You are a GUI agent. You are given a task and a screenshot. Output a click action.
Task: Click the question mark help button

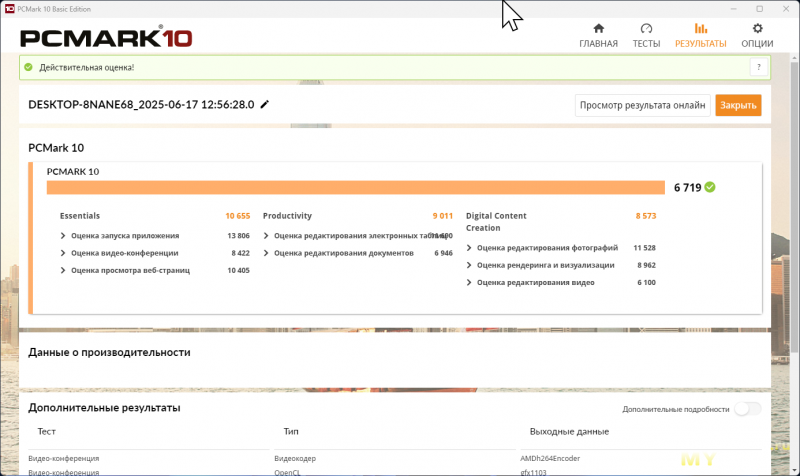(x=759, y=67)
